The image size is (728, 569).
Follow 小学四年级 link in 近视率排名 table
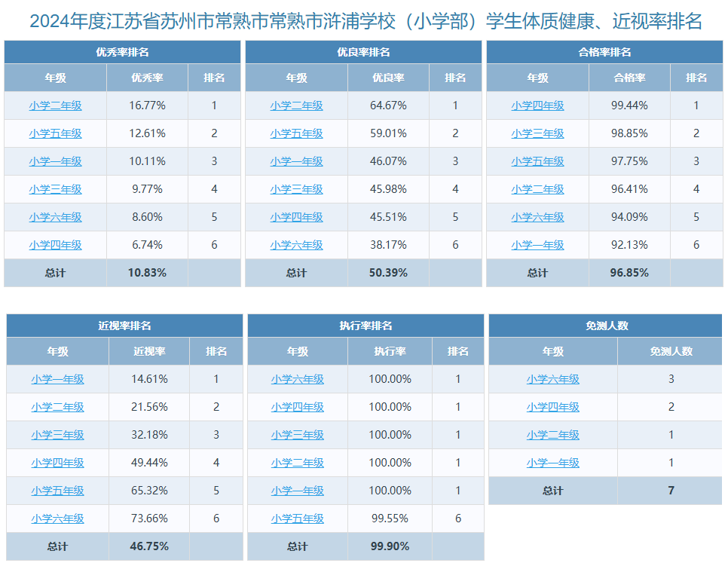point(57,463)
